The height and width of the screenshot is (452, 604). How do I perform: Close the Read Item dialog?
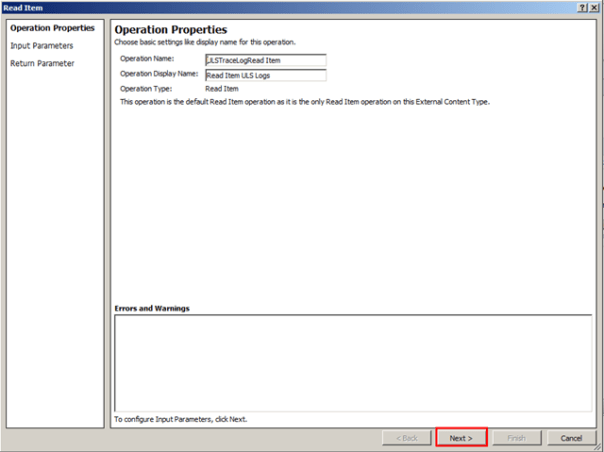(x=595, y=7)
